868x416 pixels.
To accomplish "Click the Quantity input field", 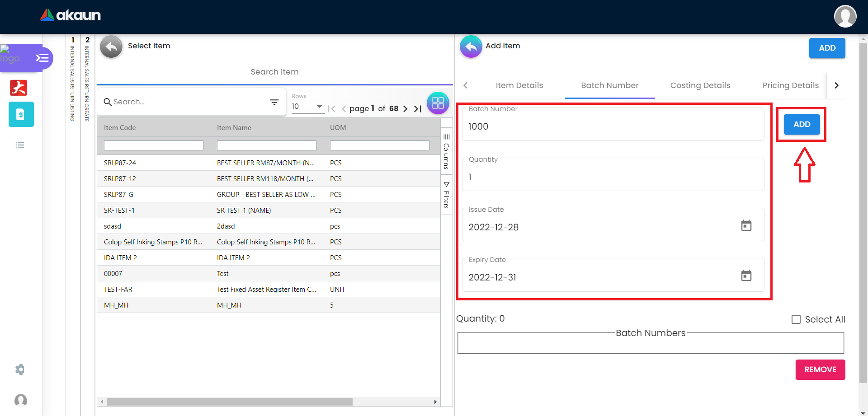I will tap(613, 177).
